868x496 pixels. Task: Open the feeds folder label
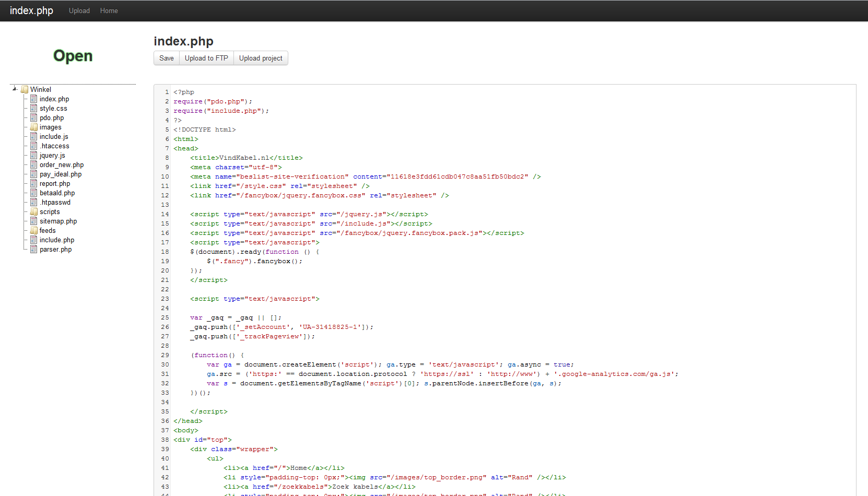pyautogui.click(x=48, y=230)
